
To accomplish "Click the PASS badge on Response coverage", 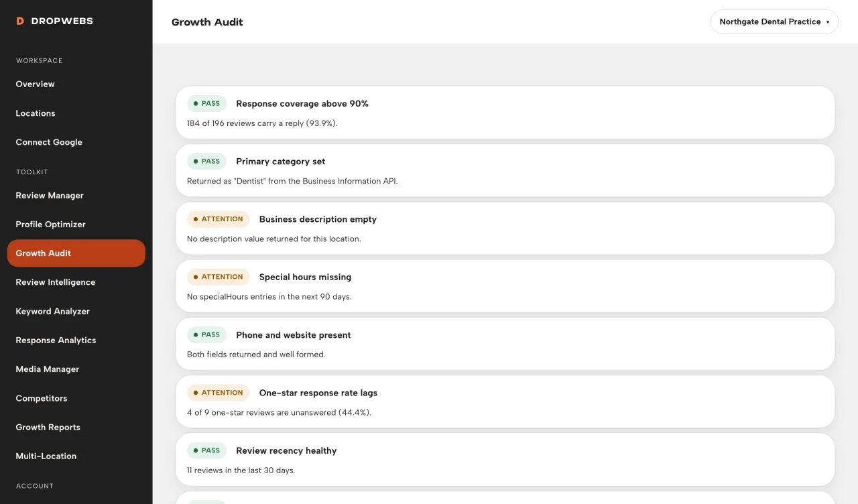I will (206, 104).
